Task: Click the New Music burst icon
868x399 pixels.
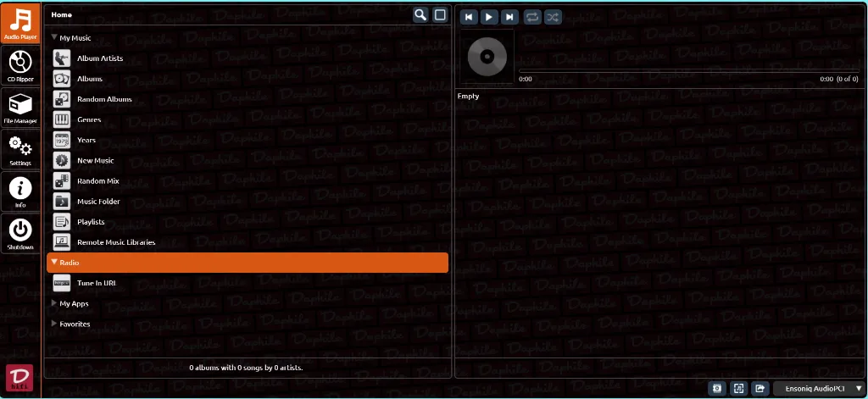Action: coord(61,160)
